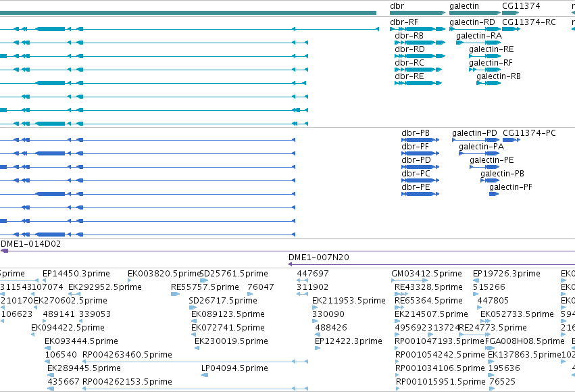Select EST RE55757.5prime
Image resolution: width=575 pixels, height=392 pixels.
205,287
